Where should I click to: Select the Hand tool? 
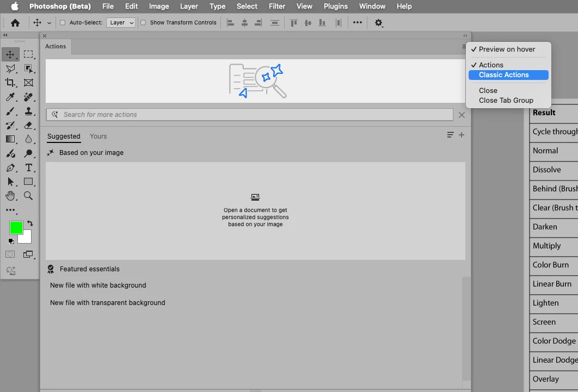click(x=10, y=196)
